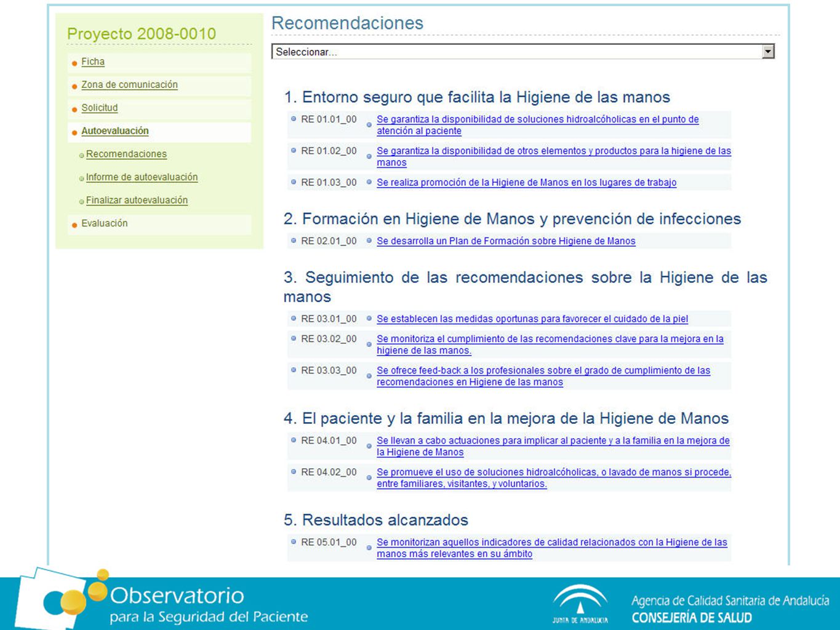Click the RE 03.03_00 code
Viewport: 840px width, 630px height.
point(329,370)
